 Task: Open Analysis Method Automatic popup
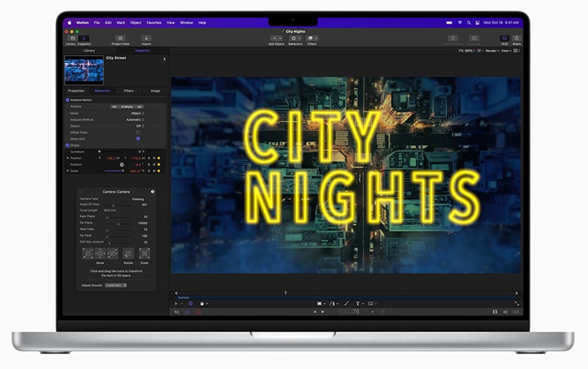135,120
